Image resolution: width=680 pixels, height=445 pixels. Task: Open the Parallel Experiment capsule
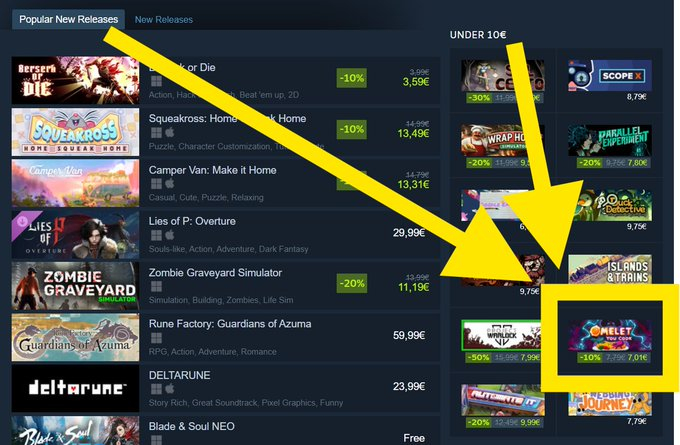(610, 140)
